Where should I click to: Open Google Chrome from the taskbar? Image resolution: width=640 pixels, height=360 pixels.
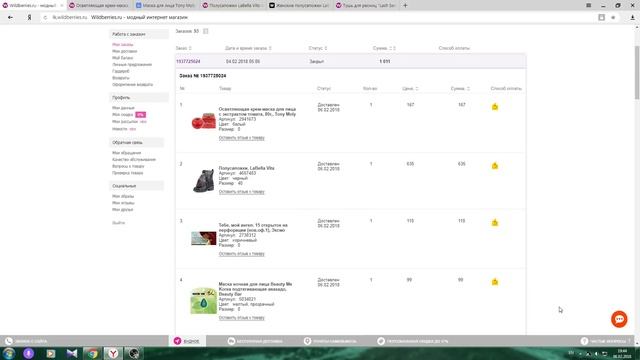coord(92,353)
